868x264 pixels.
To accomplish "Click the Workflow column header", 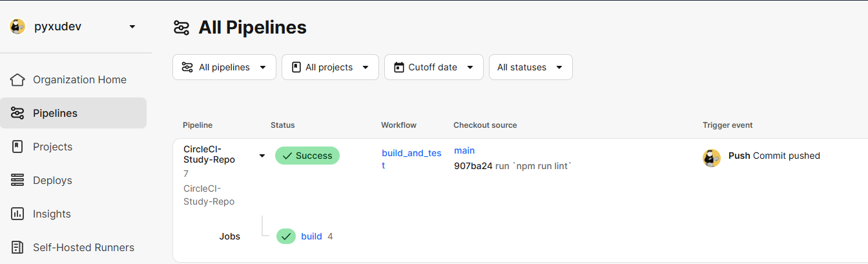I will point(398,125).
